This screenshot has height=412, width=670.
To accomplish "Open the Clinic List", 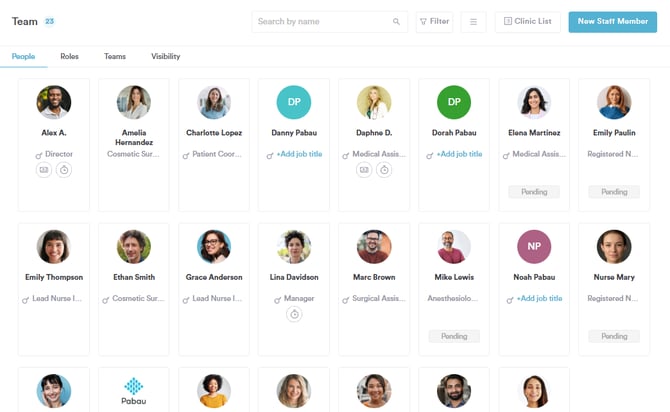I will click(527, 22).
